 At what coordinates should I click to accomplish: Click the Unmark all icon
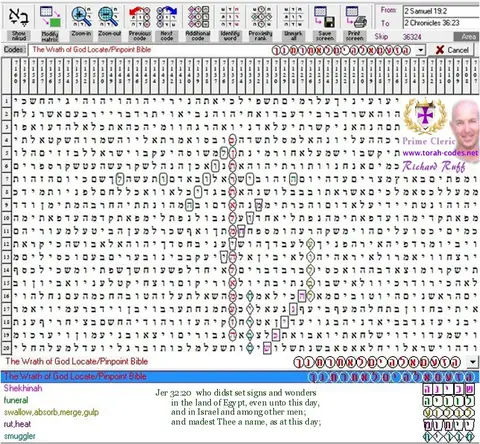[x=293, y=17]
